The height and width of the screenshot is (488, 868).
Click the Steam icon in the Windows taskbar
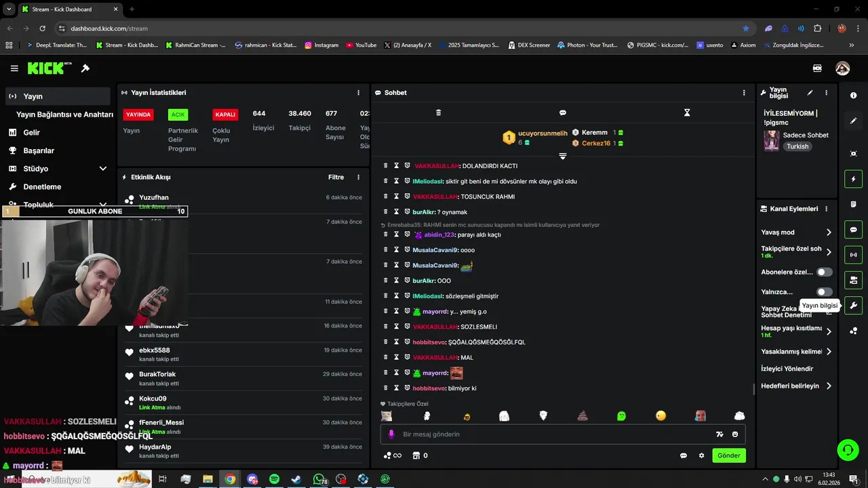[x=296, y=479]
